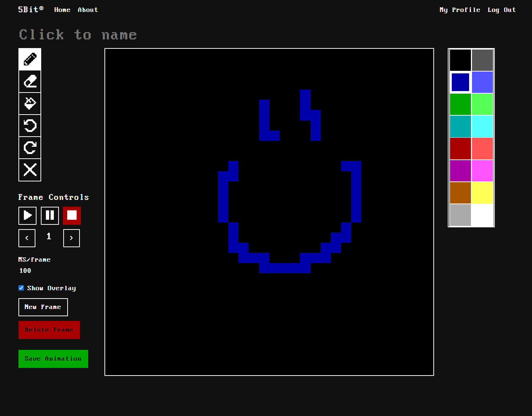Pick the light red color swatch

(x=482, y=148)
